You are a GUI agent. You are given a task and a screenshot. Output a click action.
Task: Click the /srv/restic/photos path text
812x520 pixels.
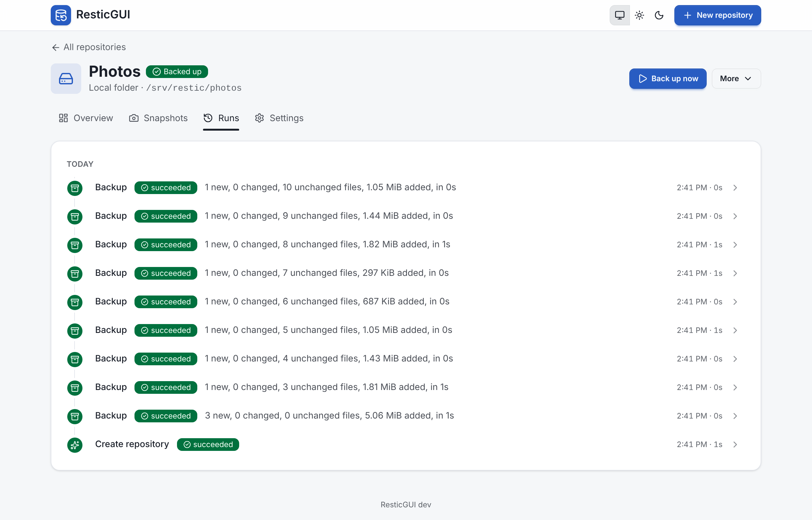[x=194, y=88]
